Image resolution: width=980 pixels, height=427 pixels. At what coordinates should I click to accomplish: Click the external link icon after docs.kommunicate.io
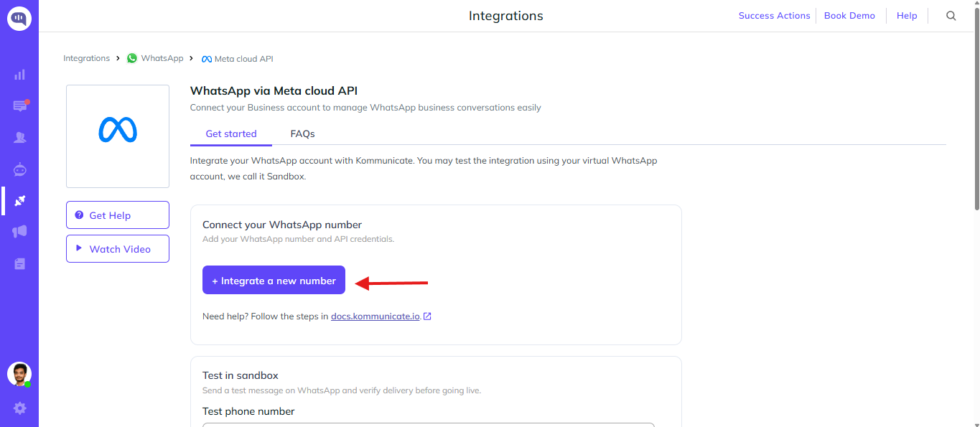[x=428, y=316]
